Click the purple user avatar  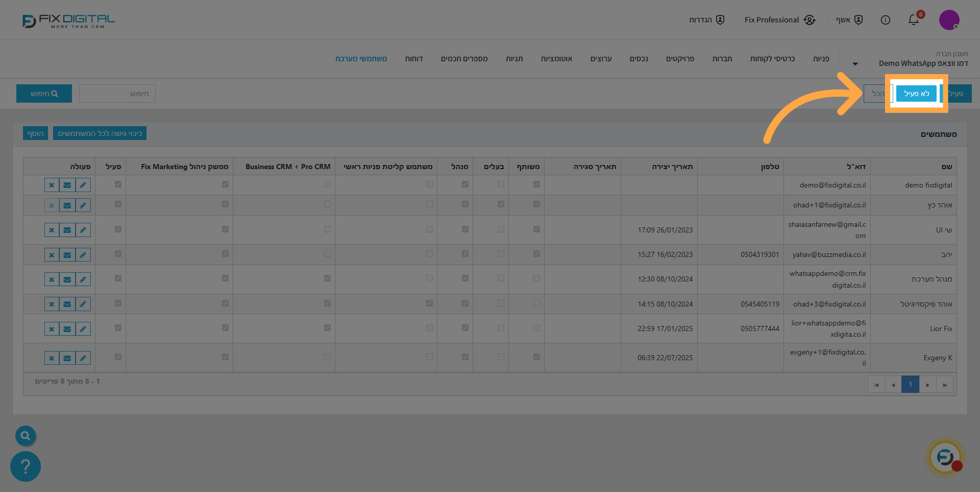(x=949, y=20)
